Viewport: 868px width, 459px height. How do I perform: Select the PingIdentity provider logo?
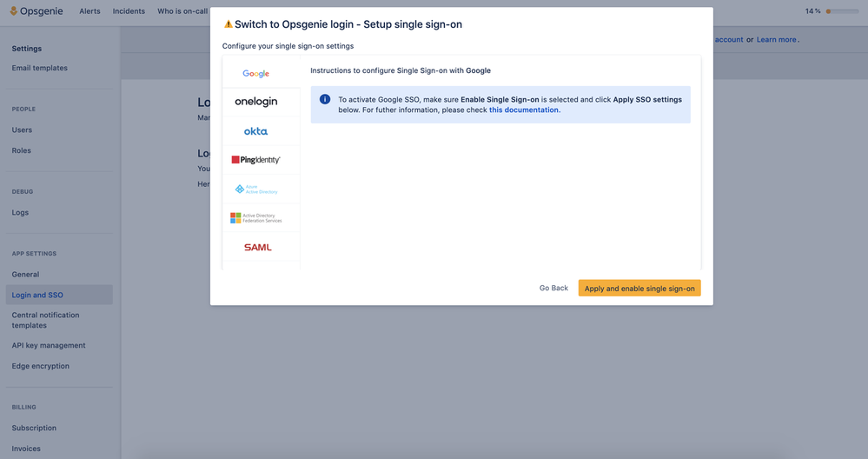coord(255,160)
